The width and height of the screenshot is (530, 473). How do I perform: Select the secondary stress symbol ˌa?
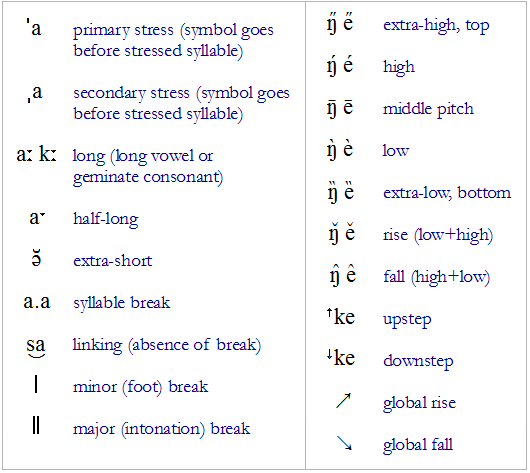[x=35, y=93]
